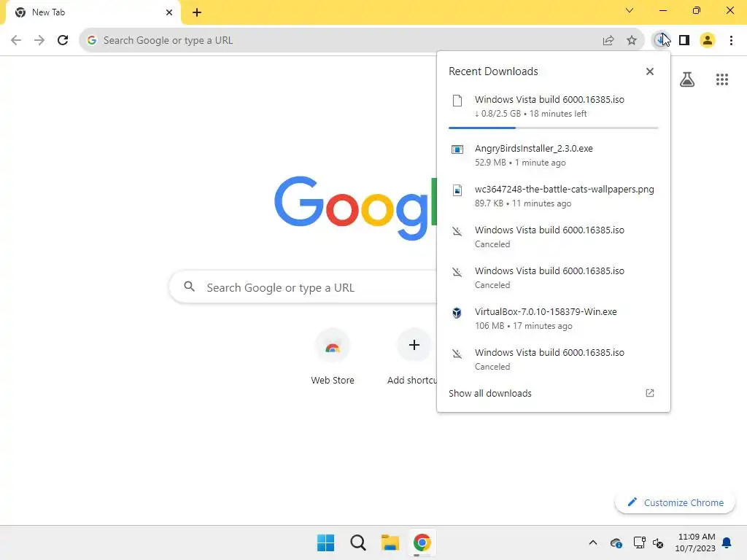Open the Windows Start menu

click(326, 542)
